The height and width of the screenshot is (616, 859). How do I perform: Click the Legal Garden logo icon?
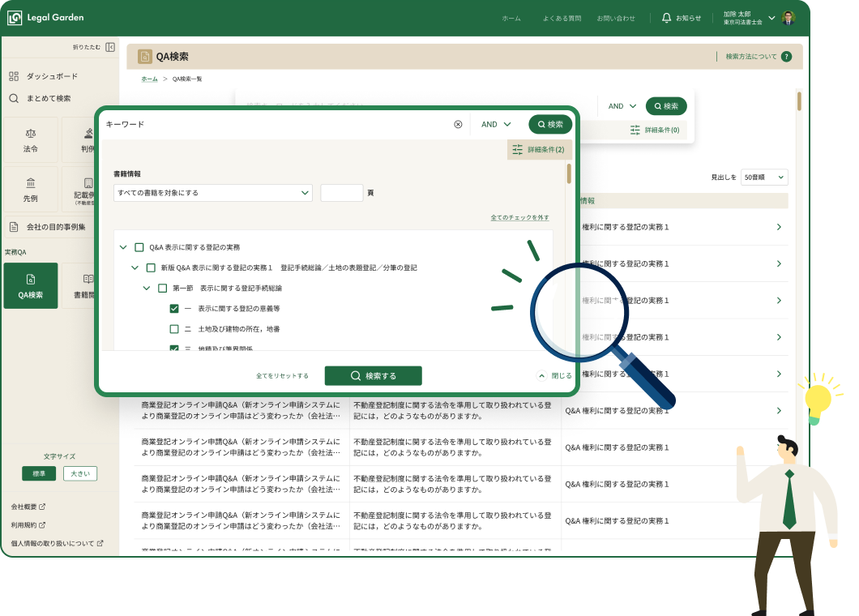pyautogui.click(x=15, y=18)
